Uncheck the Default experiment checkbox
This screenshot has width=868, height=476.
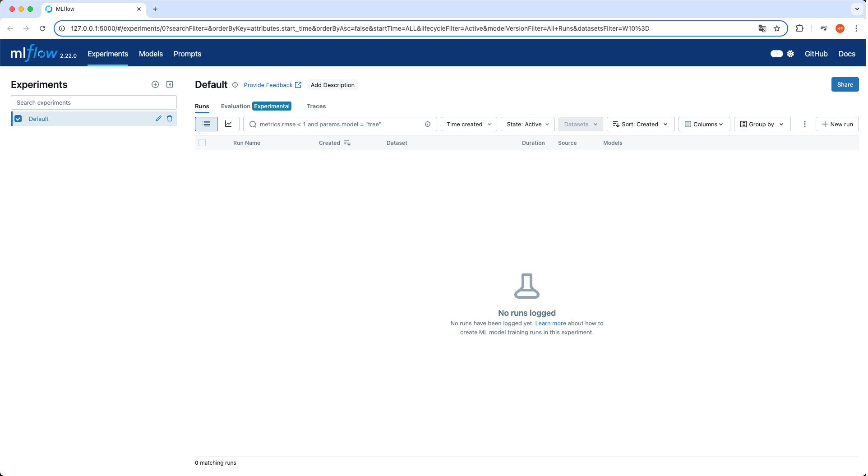click(18, 119)
